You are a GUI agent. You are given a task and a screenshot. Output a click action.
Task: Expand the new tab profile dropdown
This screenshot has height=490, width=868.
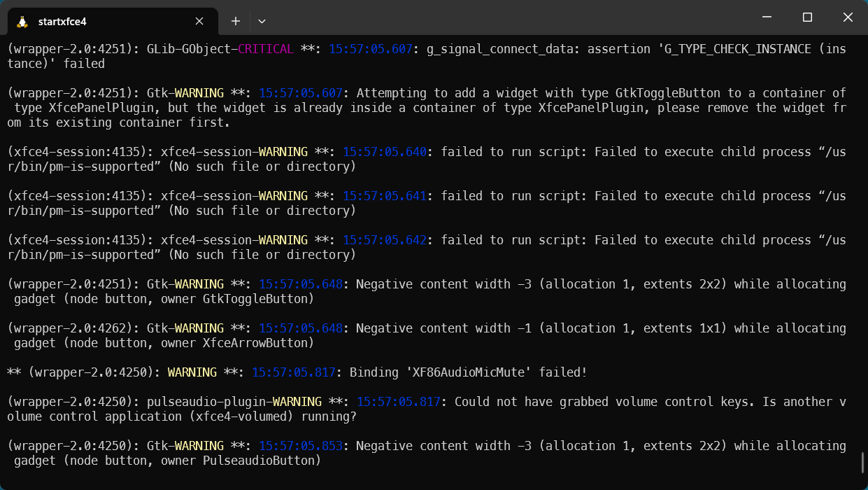coord(262,21)
